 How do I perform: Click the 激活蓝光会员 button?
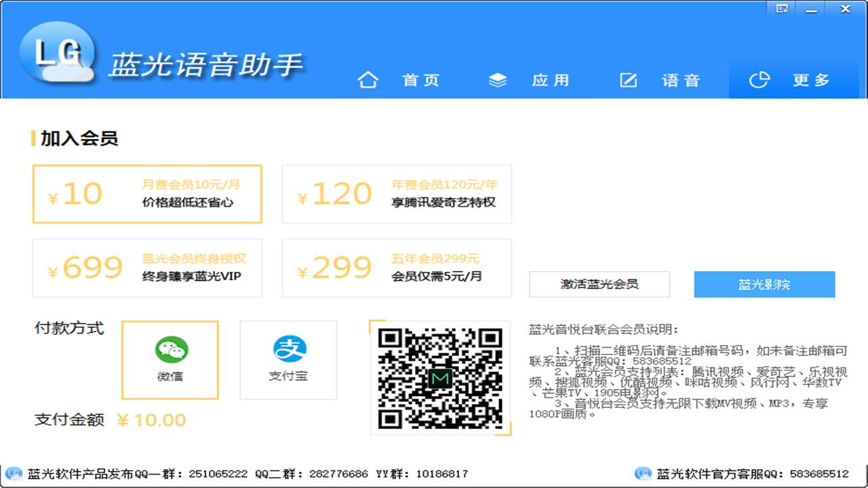[x=599, y=285]
